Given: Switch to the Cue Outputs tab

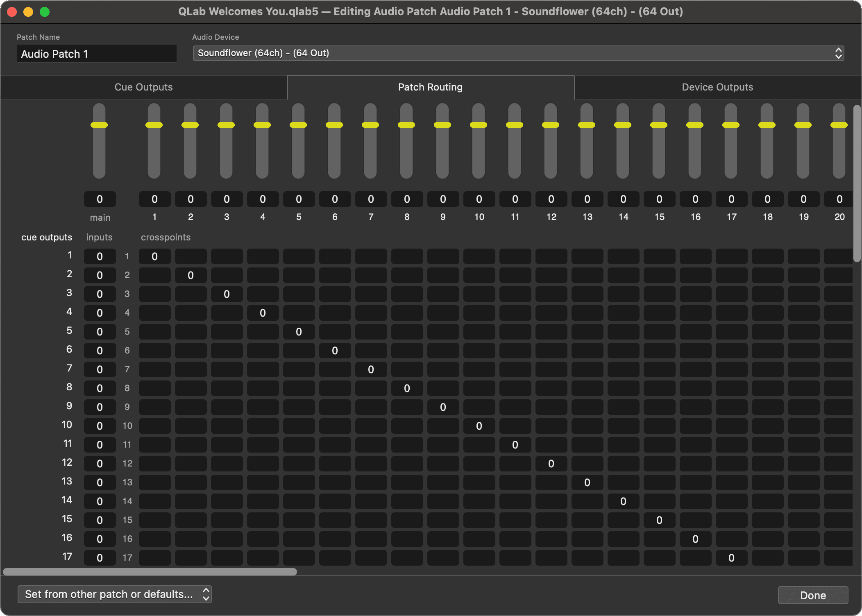Looking at the screenshot, I should (x=144, y=87).
